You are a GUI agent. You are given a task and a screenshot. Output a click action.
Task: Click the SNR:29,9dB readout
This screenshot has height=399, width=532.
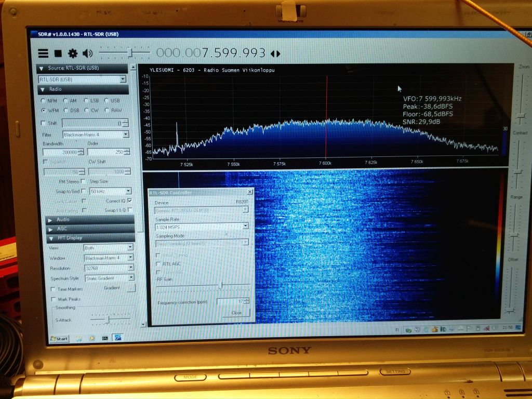click(421, 122)
